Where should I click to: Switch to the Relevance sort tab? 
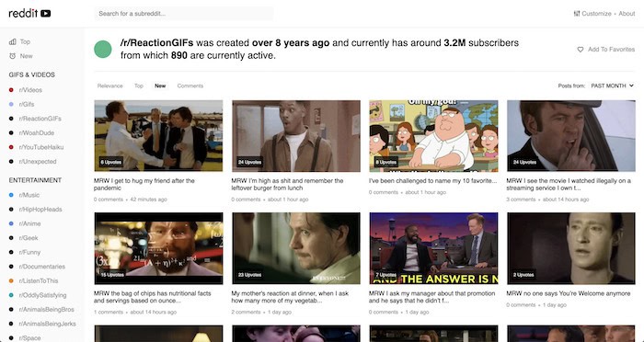tap(110, 85)
